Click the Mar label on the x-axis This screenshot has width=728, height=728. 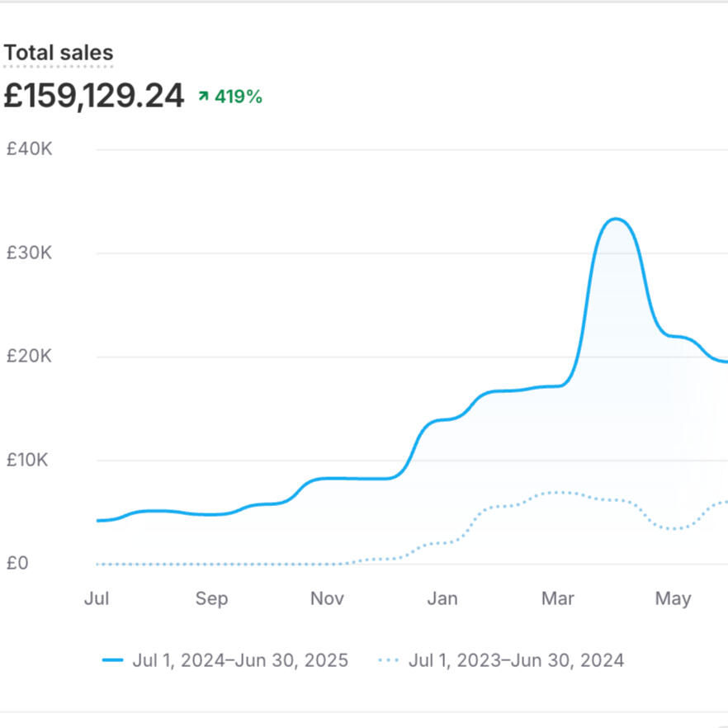(558, 598)
